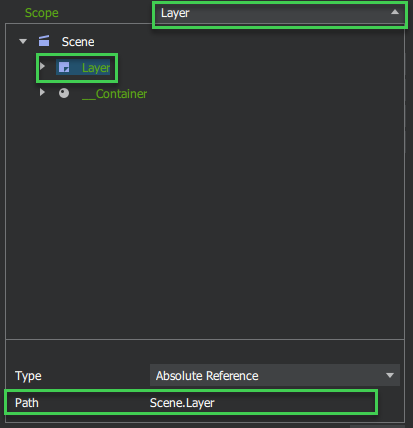413x428 pixels.
Task: Select the Scene label in the tree
Action: [x=78, y=42]
